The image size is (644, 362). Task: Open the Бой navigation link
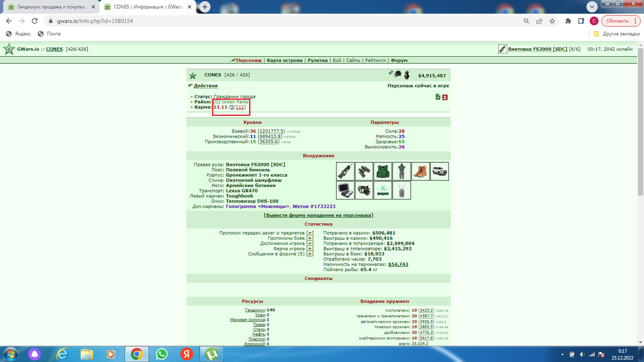337,60
